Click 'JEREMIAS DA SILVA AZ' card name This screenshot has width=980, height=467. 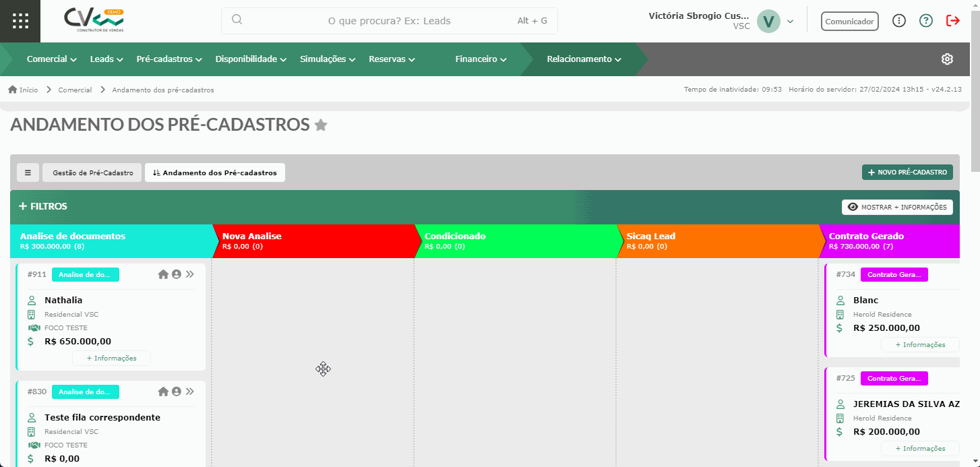pyautogui.click(x=907, y=404)
